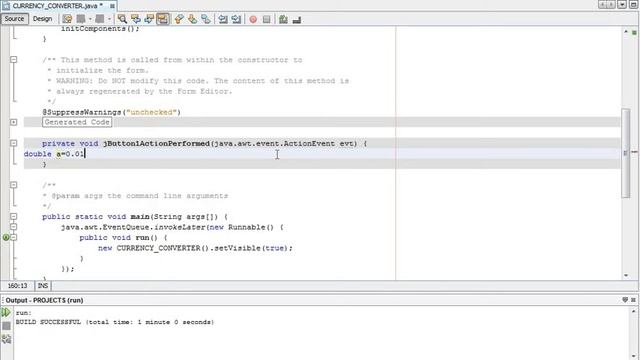The image size is (640, 360).
Task: Stop the running build in Output panel
Action: (x=6, y=326)
